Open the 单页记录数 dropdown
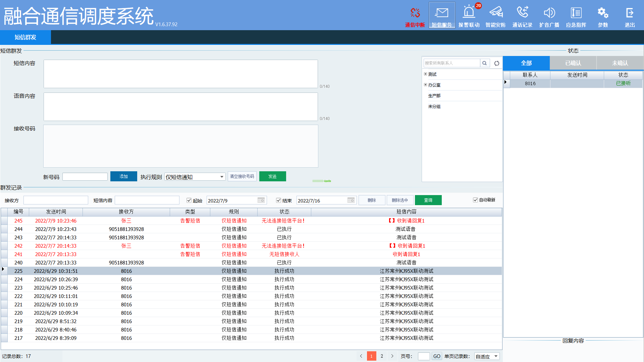This screenshot has height=362, width=644. tap(496, 356)
